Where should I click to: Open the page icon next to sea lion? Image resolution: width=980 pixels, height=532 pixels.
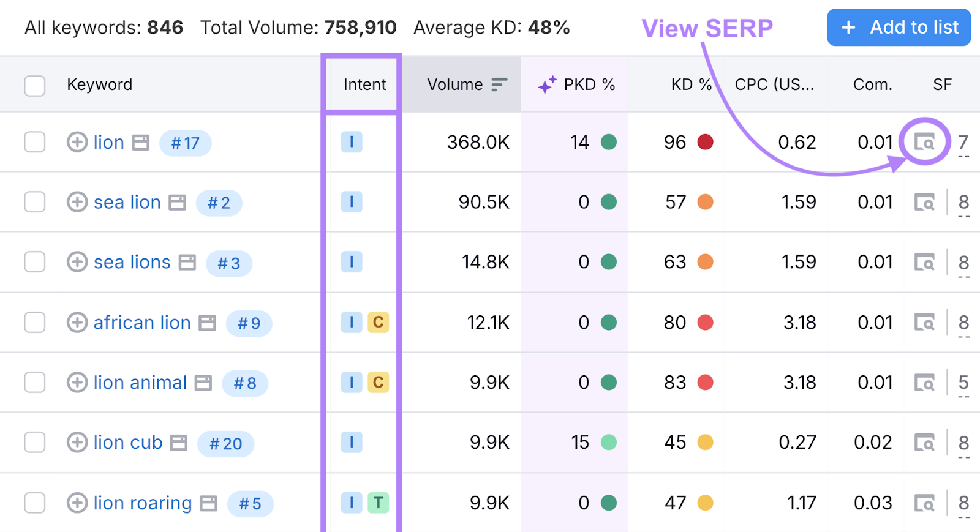[x=178, y=203]
